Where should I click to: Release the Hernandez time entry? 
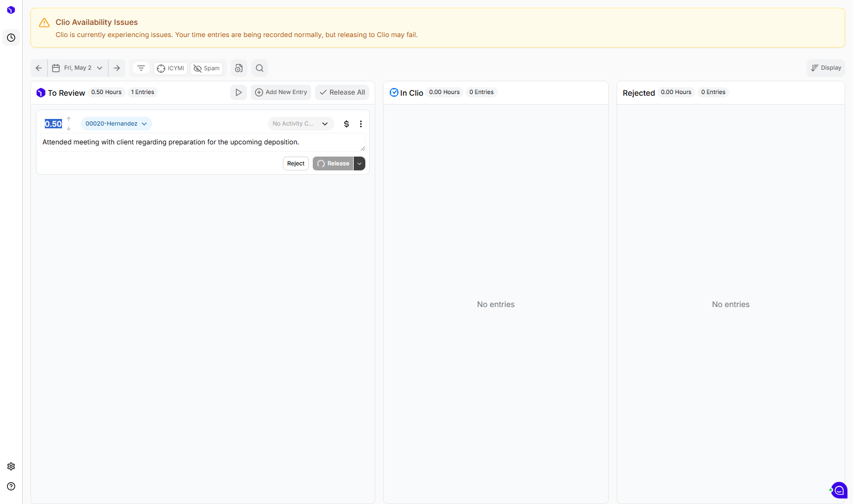[333, 164]
